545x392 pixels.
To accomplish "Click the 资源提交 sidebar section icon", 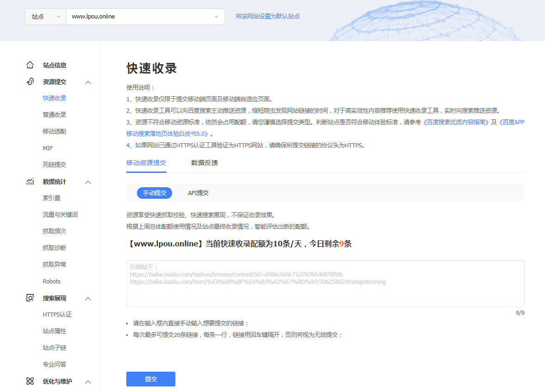I will [30, 82].
